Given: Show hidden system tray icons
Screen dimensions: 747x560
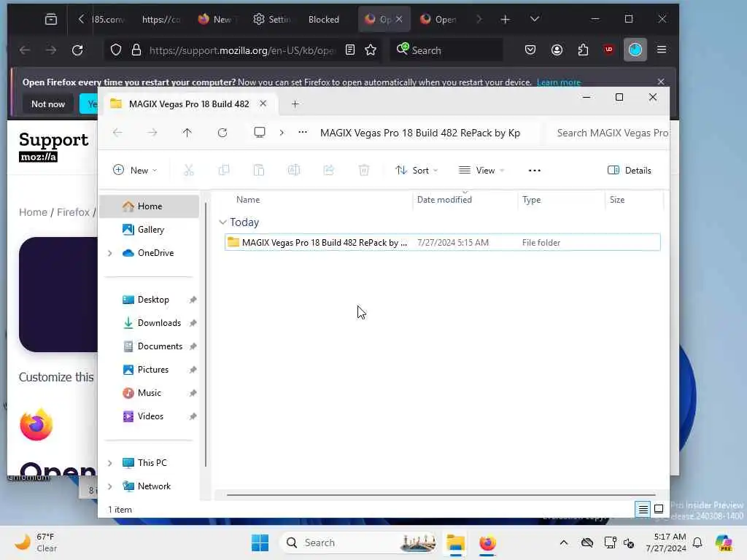Looking at the screenshot, I should [x=564, y=542].
